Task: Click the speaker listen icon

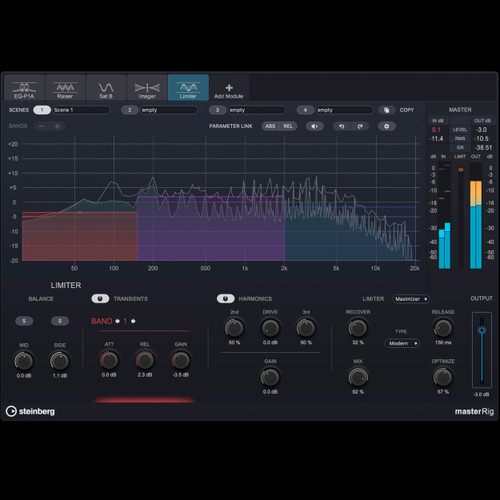Action: [315, 126]
